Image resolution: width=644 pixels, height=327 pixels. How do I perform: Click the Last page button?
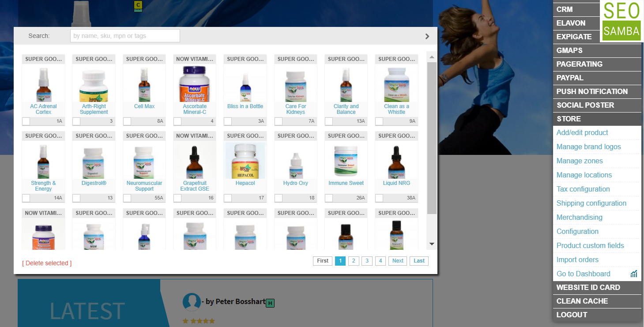pyautogui.click(x=419, y=261)
